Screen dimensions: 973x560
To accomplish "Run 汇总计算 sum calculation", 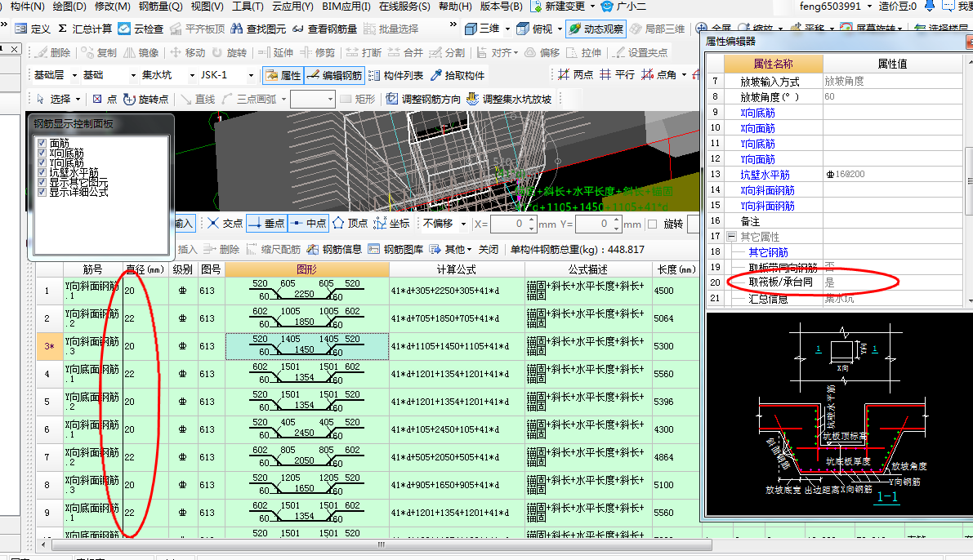I will click(85, 29).
